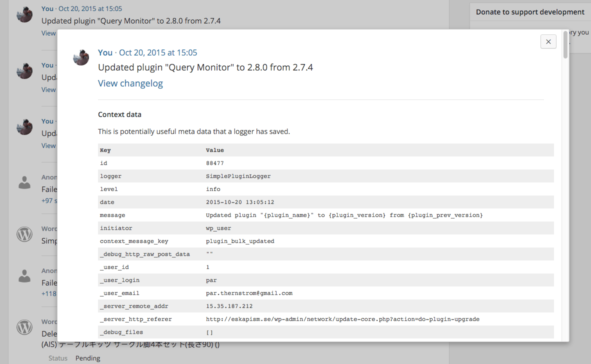Click the avatar of the second background log entry

pos(24,70)
